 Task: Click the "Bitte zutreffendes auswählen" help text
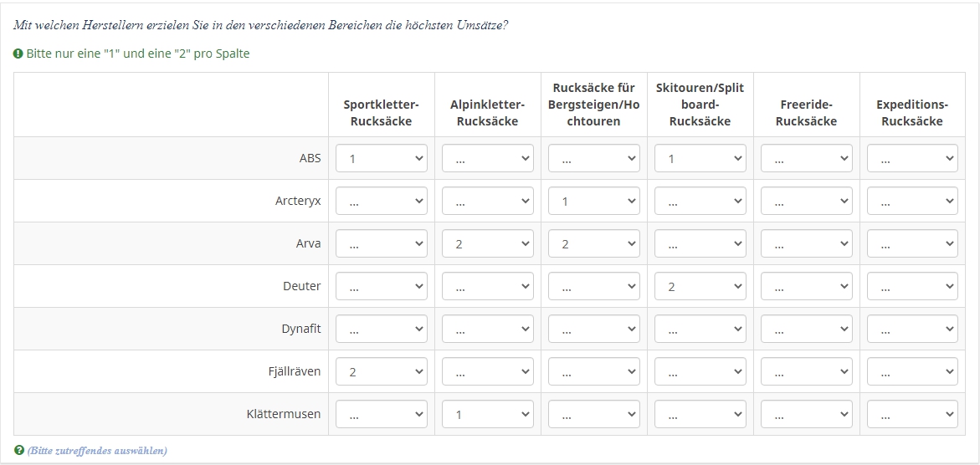(x=98, y=450)
